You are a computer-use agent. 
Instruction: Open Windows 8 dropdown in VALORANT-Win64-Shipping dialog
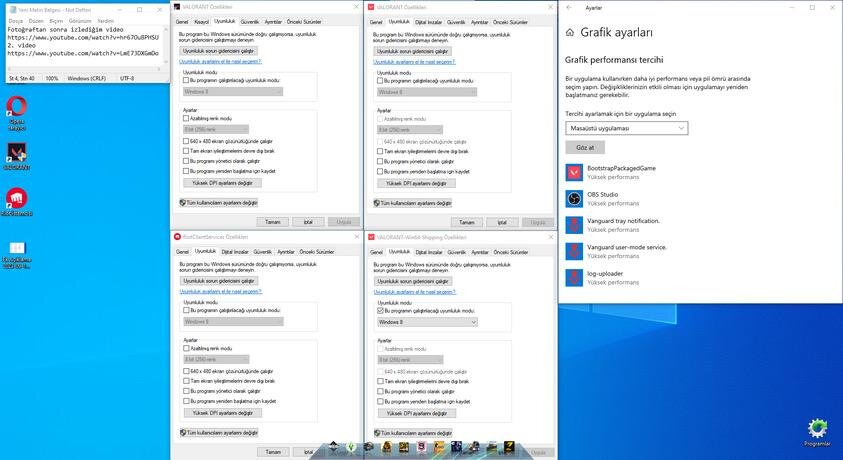tap(427, 322)
